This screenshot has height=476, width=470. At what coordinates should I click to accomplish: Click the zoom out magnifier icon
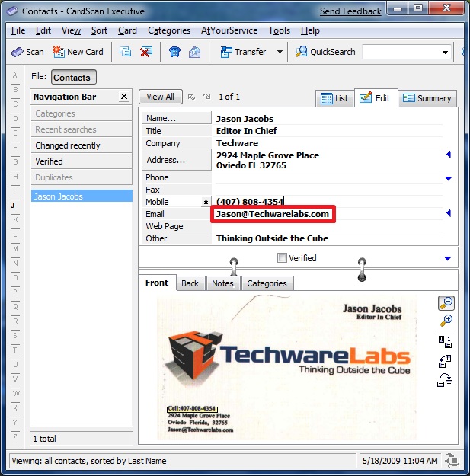[x=446, y=303]
